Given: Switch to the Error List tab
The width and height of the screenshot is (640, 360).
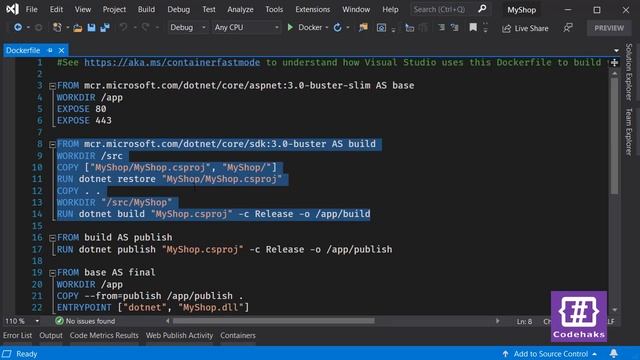Looking at the screenshot, I should tap(17, 335).
